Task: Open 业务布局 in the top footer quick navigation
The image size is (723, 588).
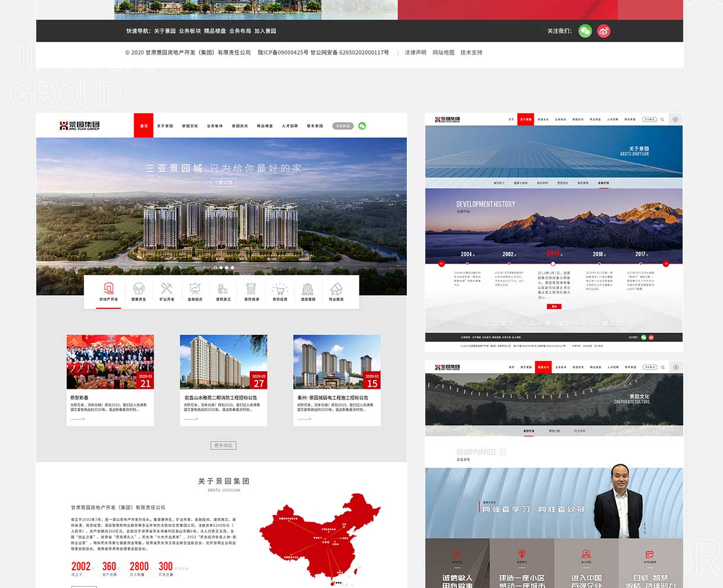Action: coord(240,31)
